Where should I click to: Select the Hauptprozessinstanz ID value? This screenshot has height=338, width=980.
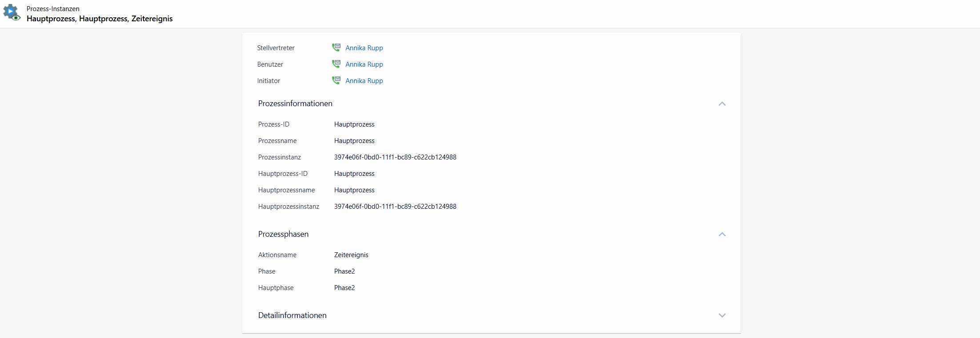coord(395,207)
